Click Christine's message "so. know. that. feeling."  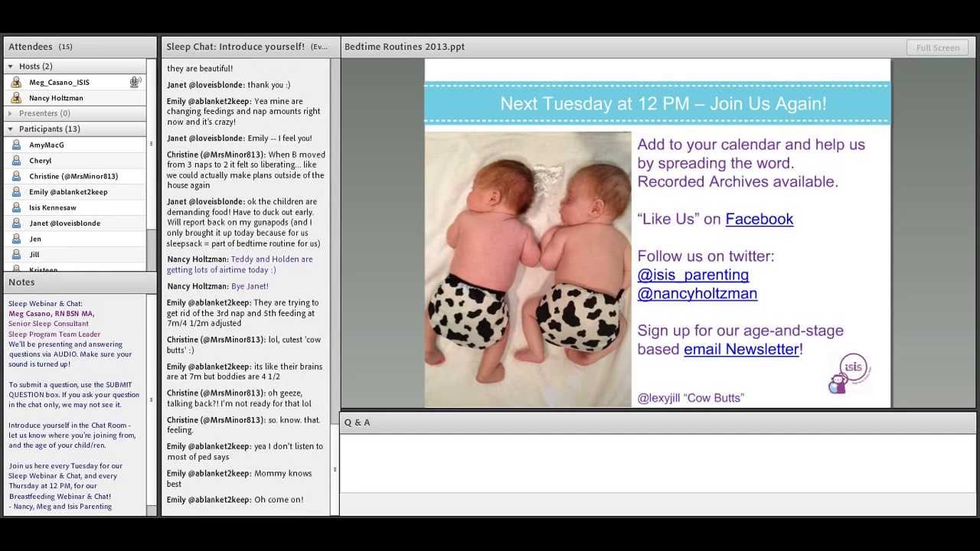pyautogui.click(x=243, y=425)
